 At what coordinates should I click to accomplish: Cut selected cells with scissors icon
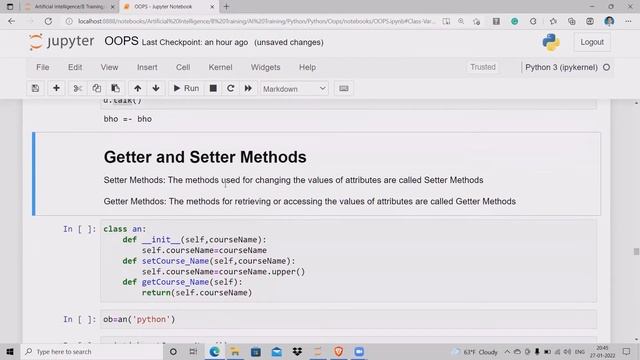(78, 88)
